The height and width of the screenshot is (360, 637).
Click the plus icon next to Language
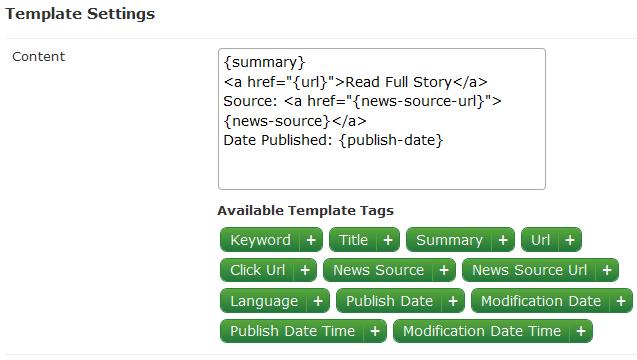pos(318,301)
